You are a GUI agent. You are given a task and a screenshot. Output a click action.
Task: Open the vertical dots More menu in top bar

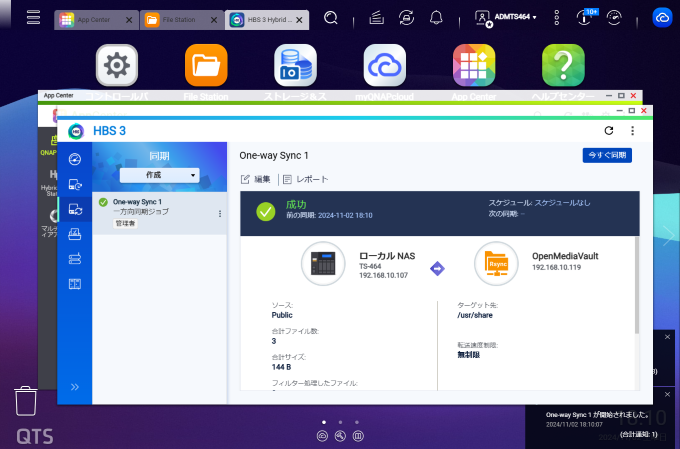tap(557, 18)
